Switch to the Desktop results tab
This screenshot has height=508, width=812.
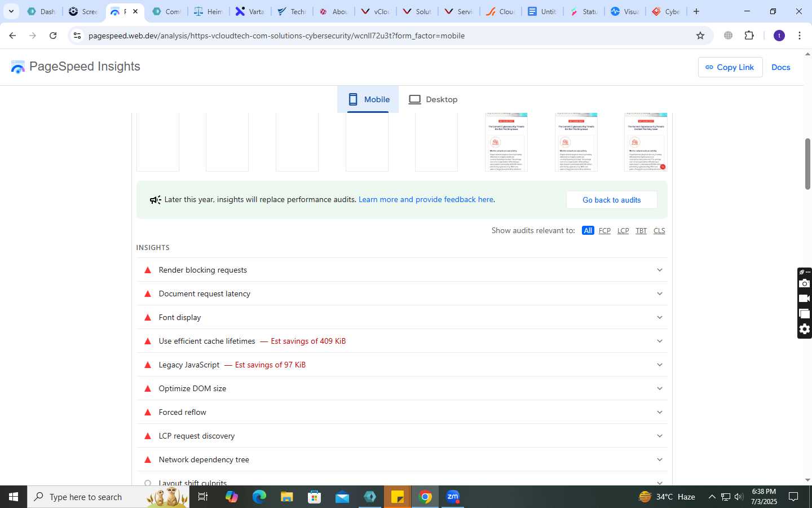pos(433,99)
